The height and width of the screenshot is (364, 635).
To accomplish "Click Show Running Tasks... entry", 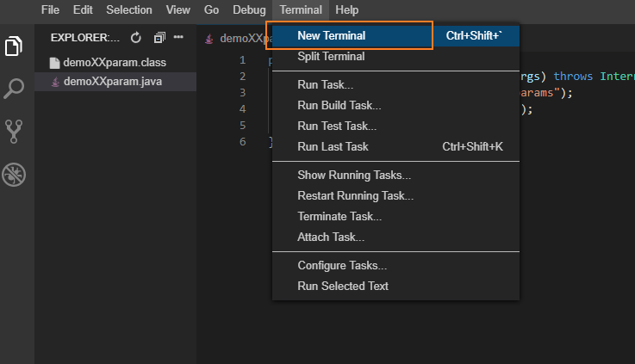I will 353,176.
